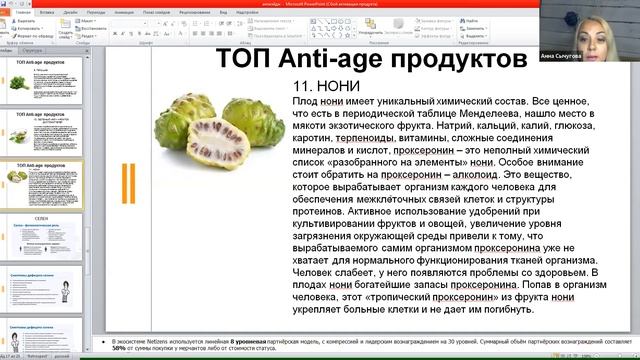Switch to the Переходы ribbon tab
640x360 pixels.
click(96, 13)
